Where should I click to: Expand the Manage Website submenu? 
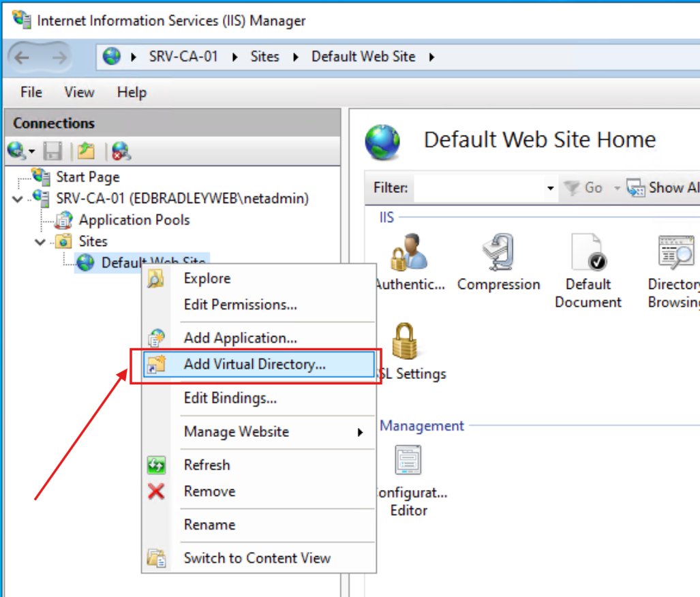point(238,431)
